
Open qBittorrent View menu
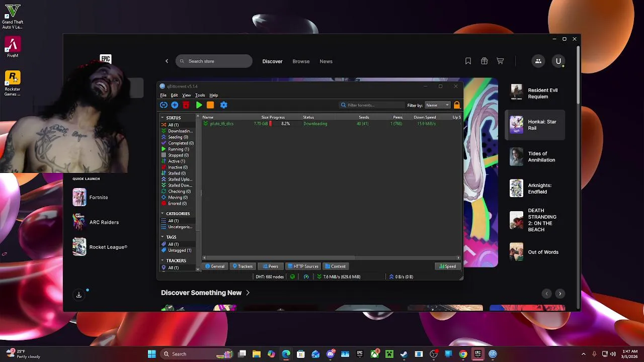(186, 95)
